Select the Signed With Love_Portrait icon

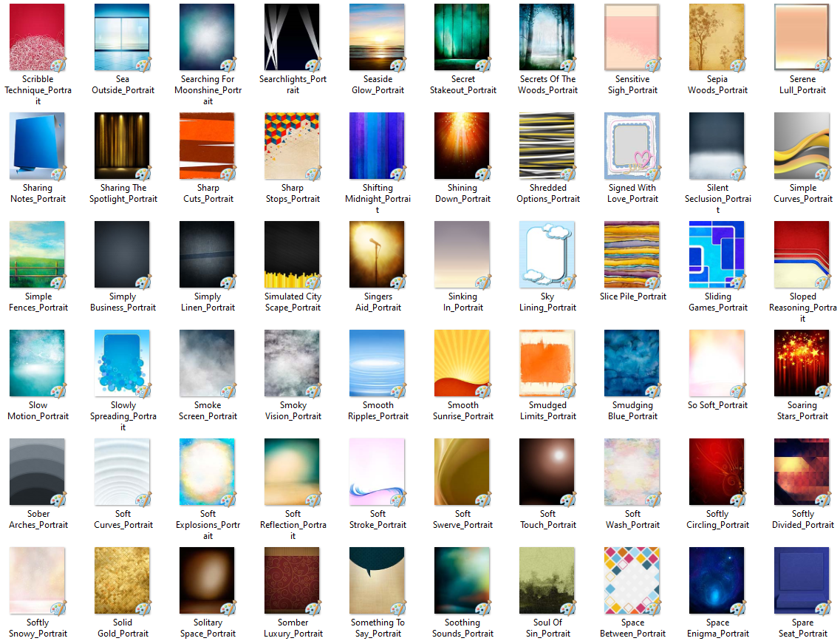click(632, 146)
